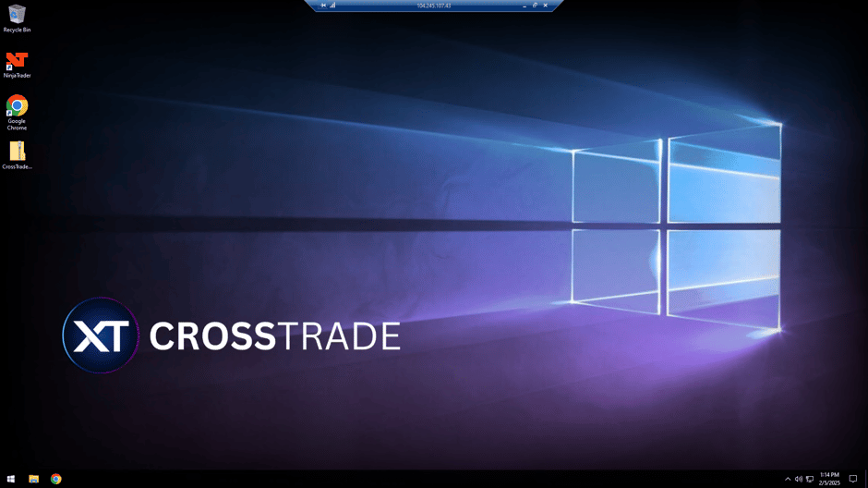Viewport: 868px width, 488px height.
Task: Close the remote desktop connection bar
Action: click(x=545, y=6)
